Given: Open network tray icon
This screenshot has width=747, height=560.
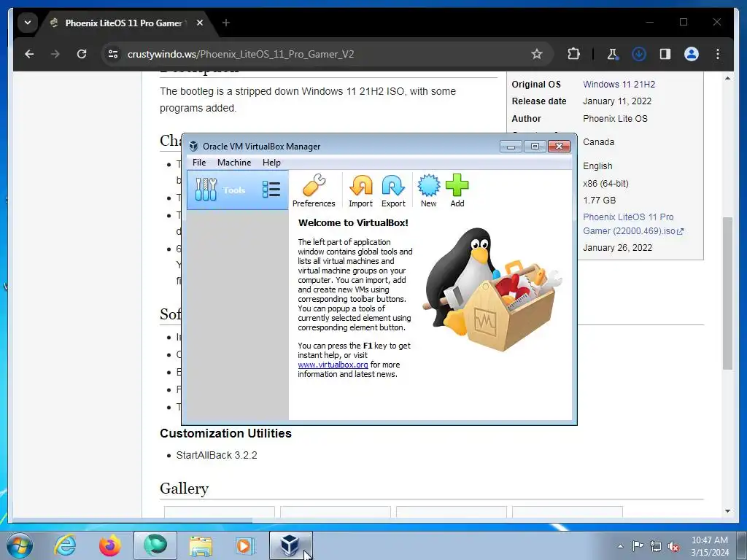Looking at the screenshot, I should click(x=656, y=546).
